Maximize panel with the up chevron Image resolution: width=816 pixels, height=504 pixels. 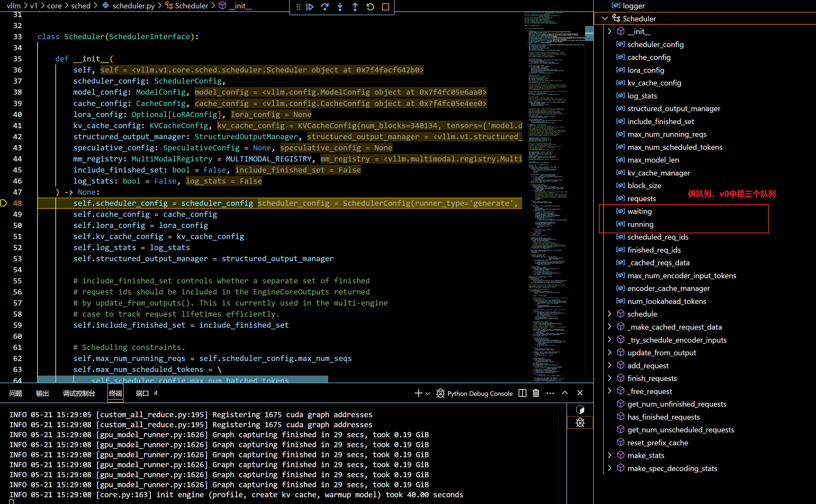click(565, 393)
